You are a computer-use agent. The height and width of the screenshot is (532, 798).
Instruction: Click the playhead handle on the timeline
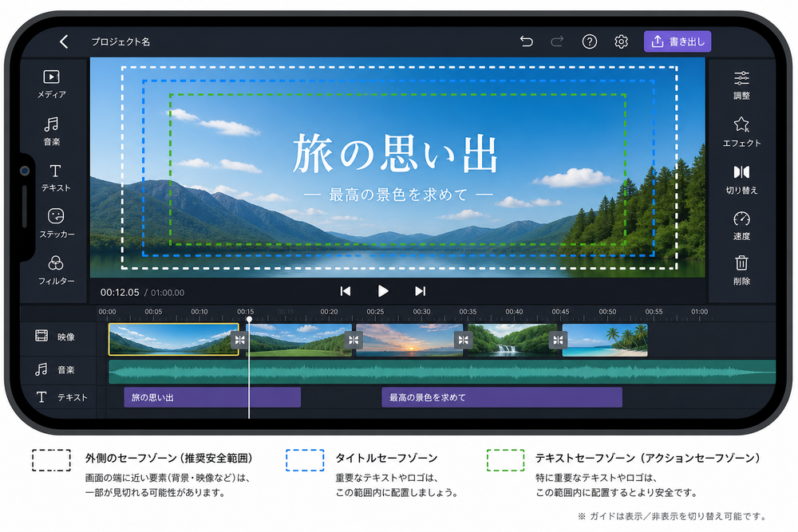pos(249,319)
